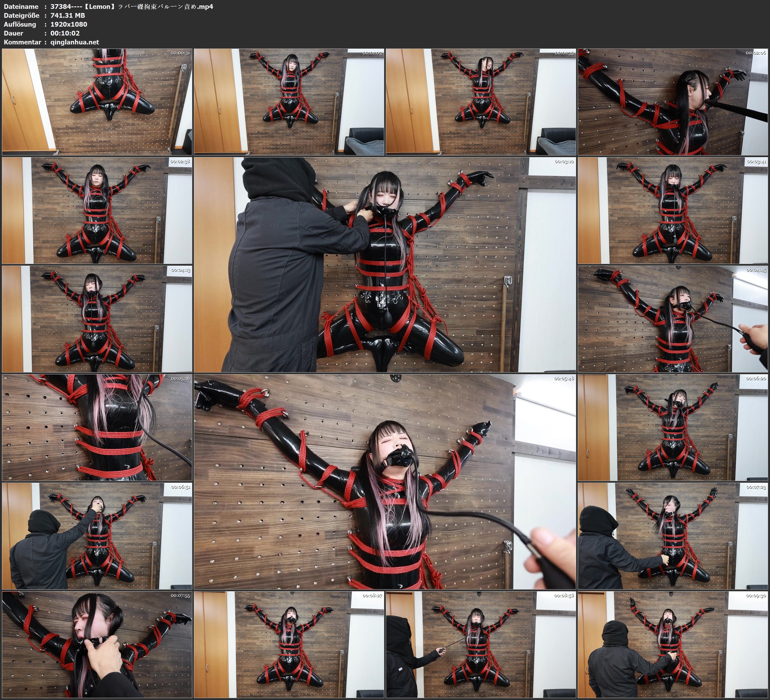This screenshot has height=700, width=770.
Task: Click the 1920x1080 resolution value
Action: [69, 24]
